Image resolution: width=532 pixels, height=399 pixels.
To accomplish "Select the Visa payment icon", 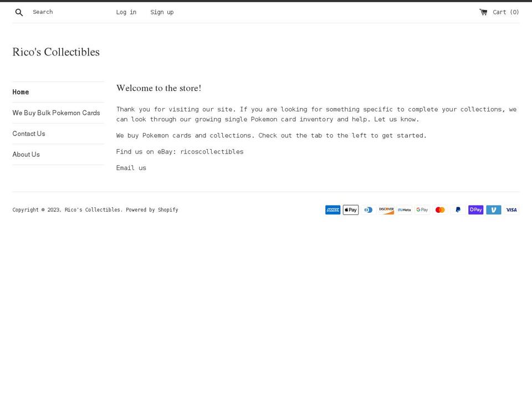I will click(511, 209).
